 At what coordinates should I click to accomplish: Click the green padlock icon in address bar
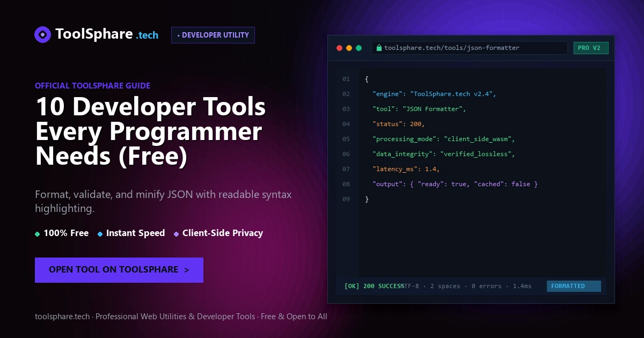(379, 48)
